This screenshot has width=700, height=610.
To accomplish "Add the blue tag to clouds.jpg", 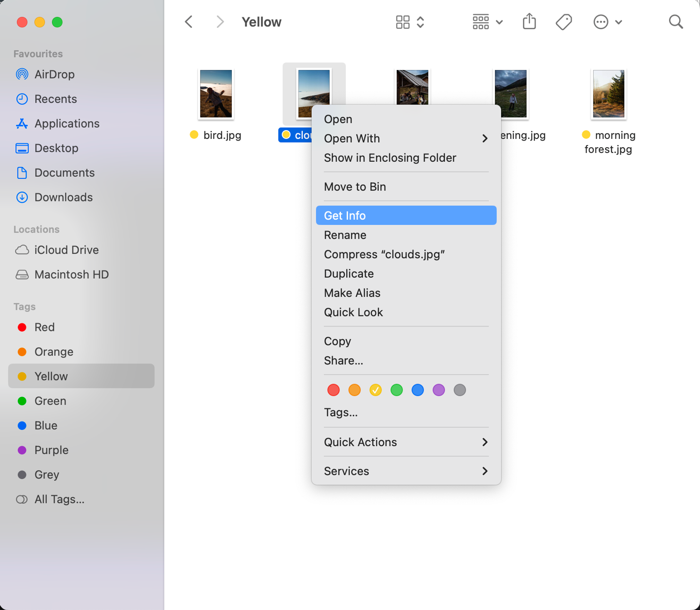I will pyautogui.click(x=417, y=390).
